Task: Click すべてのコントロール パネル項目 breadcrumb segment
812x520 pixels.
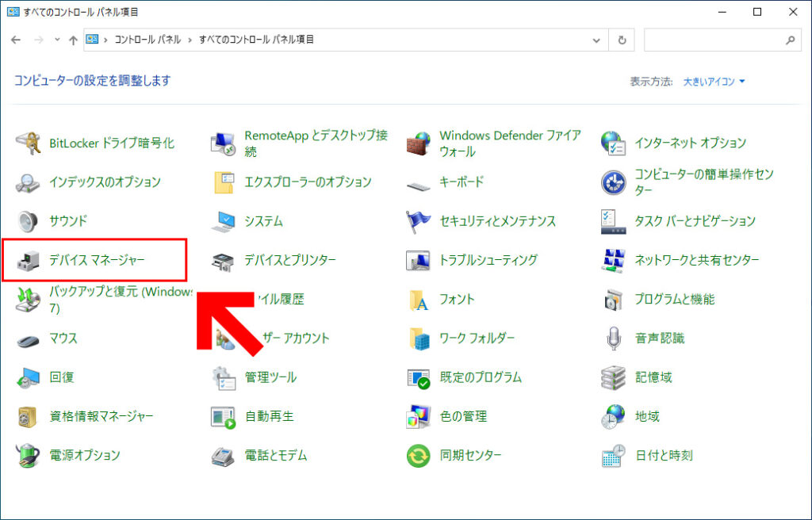Action: pos(256,40)
